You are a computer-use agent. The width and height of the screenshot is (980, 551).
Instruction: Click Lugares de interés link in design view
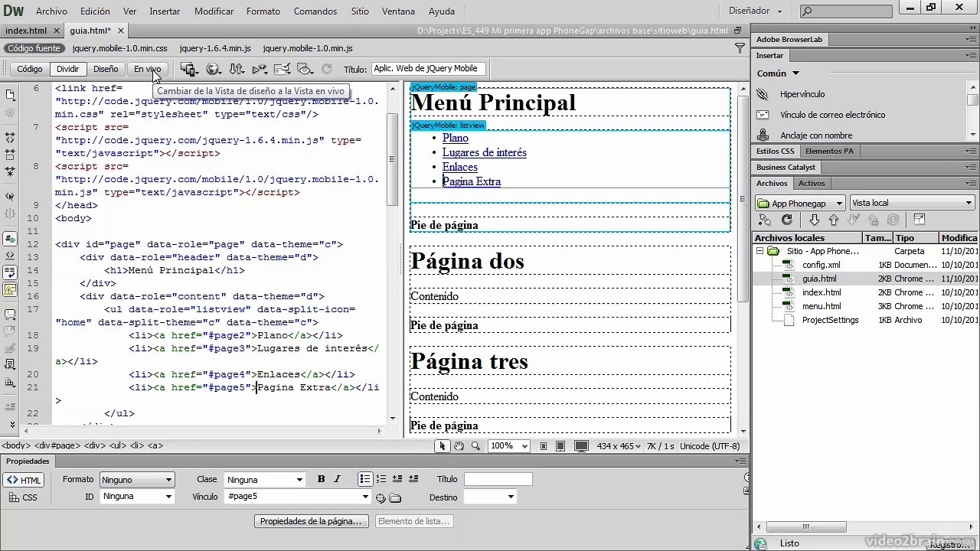point(484,152)
